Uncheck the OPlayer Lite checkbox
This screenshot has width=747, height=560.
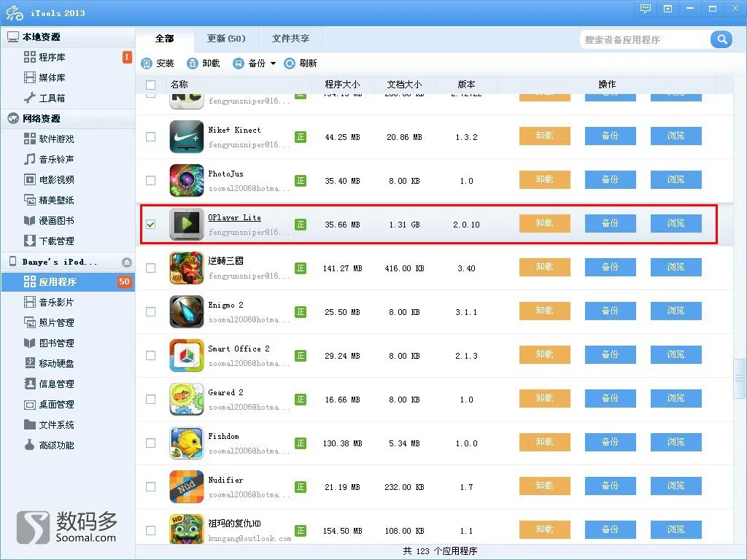click(x=150, y=225)
